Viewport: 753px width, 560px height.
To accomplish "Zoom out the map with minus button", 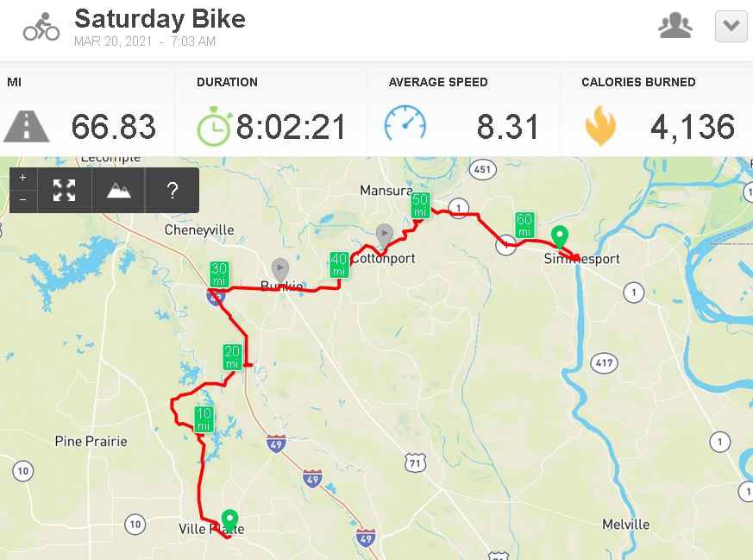I will pyautogui.click(x=23, y=200).
